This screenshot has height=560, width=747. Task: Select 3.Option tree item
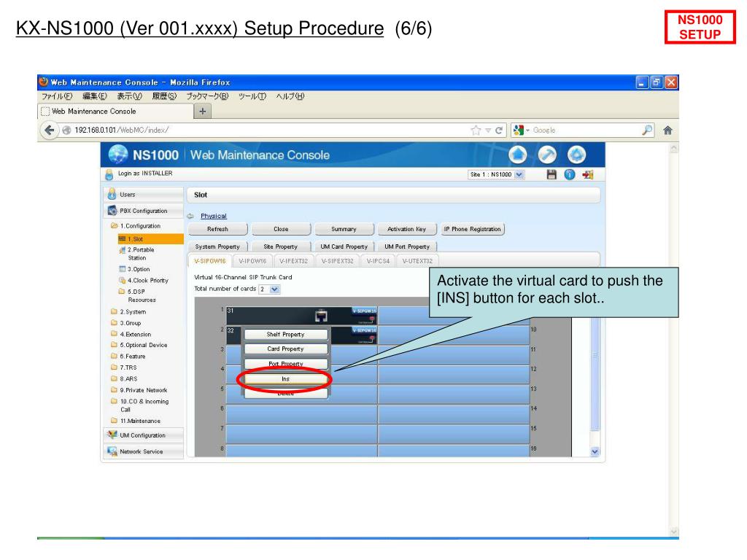point(134,269)
